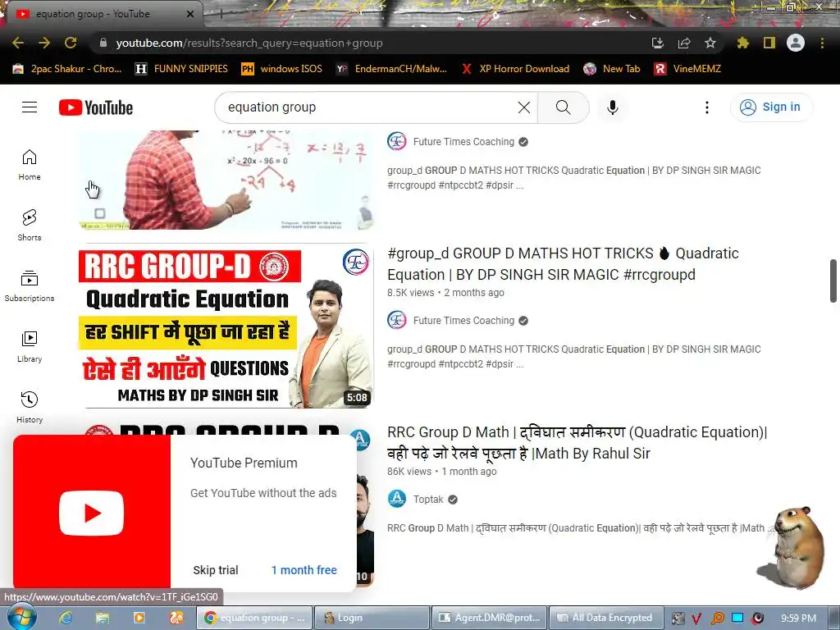The width and height of the screenshot is (840, 630).
Task: Open New Tab bookmark
Action: (x=612, y=69)
